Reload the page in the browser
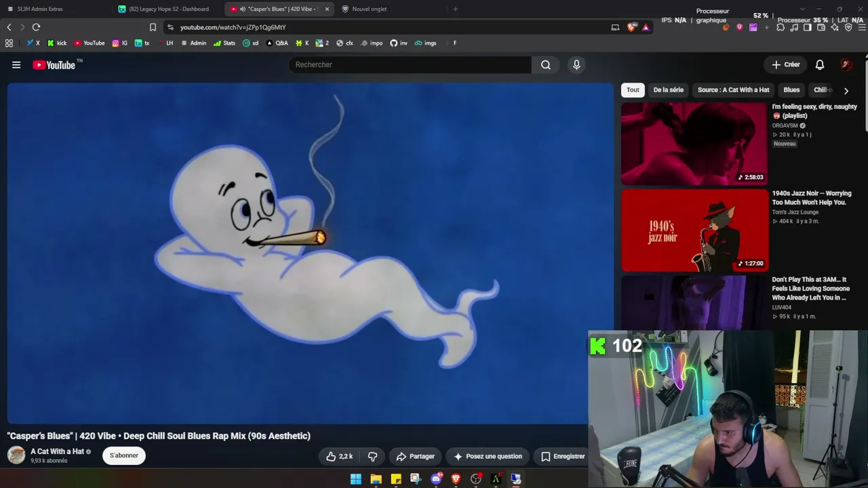The width and height of the screenshot is (868, 488). coord(36,27)
